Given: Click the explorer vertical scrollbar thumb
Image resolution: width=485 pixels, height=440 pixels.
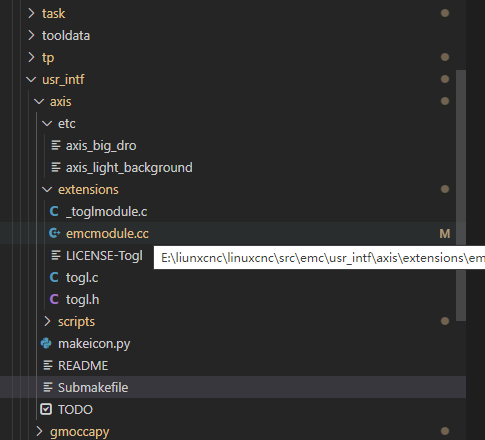Looking at the screenshot, I should pos(461,195).
